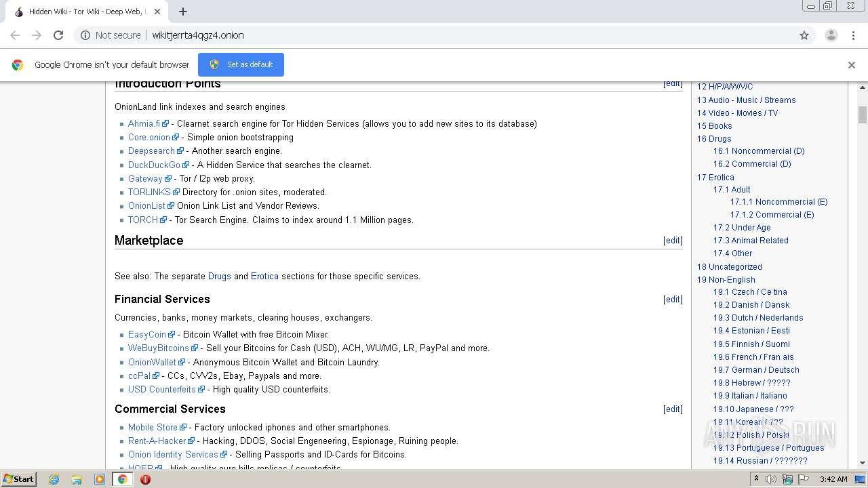Edit the Financial Services section
This screenshot has height=488, width=868.
[673, 299]
